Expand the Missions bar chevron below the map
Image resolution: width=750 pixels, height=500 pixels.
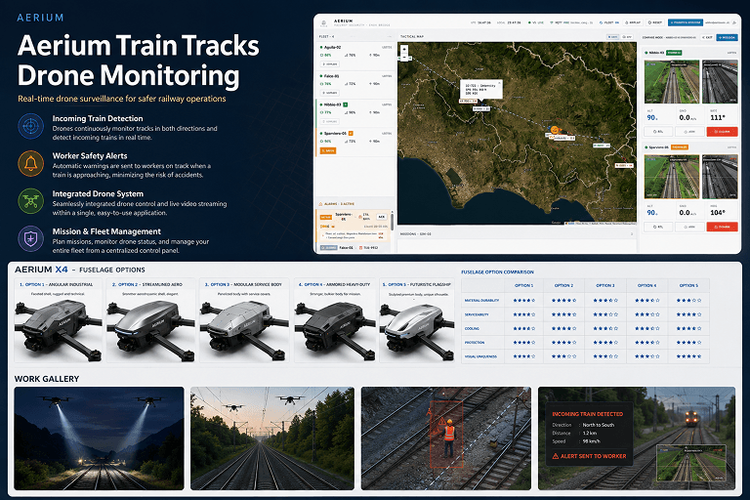632,234
